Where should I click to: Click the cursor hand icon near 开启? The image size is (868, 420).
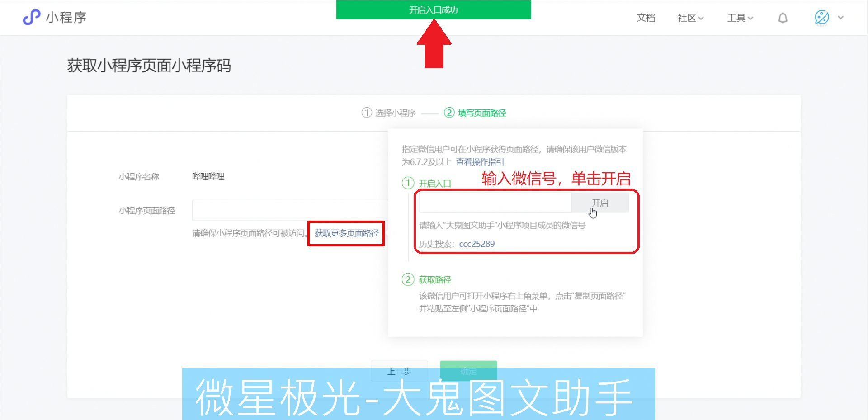[x=593, y=212]
